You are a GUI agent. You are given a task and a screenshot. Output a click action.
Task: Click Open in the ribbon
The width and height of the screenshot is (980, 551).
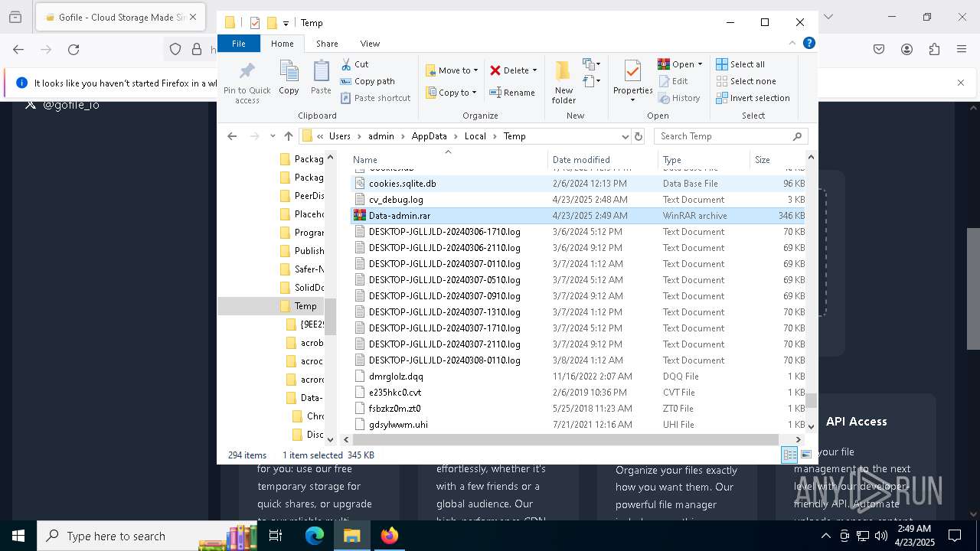(x=676, y=64)
